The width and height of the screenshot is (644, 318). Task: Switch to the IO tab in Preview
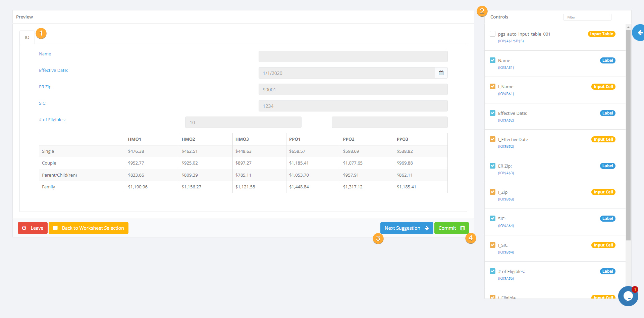27,37
